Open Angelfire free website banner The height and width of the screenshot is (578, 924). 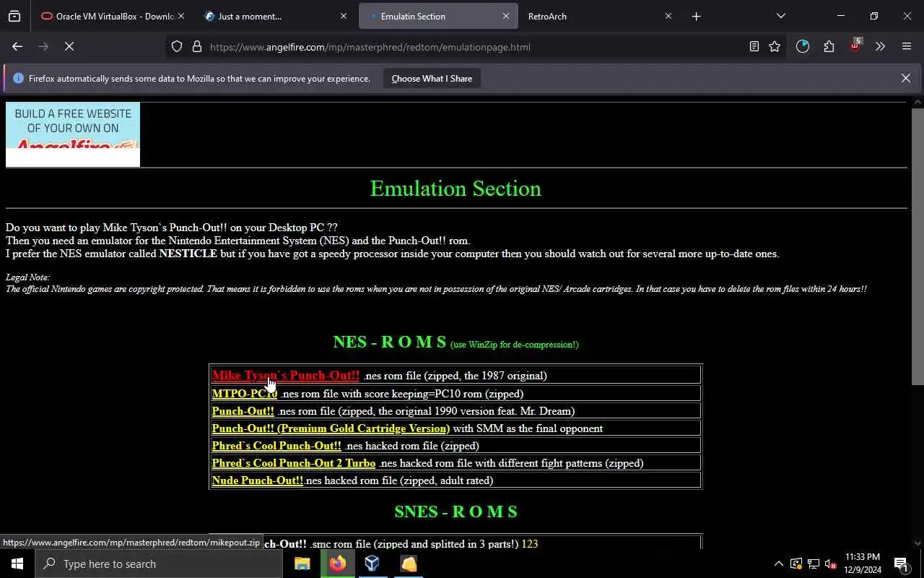73,134
